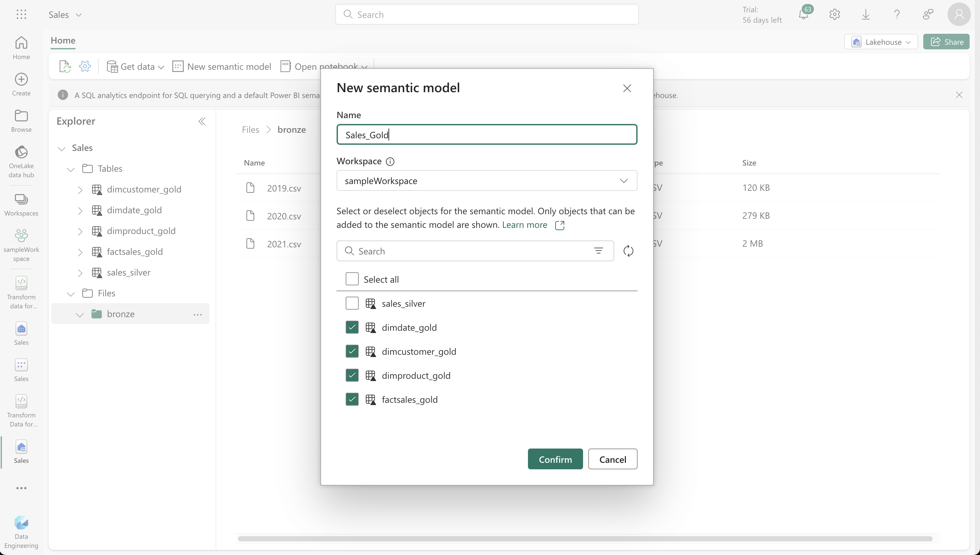Open OneLake data hub

[x=21, y=162]
